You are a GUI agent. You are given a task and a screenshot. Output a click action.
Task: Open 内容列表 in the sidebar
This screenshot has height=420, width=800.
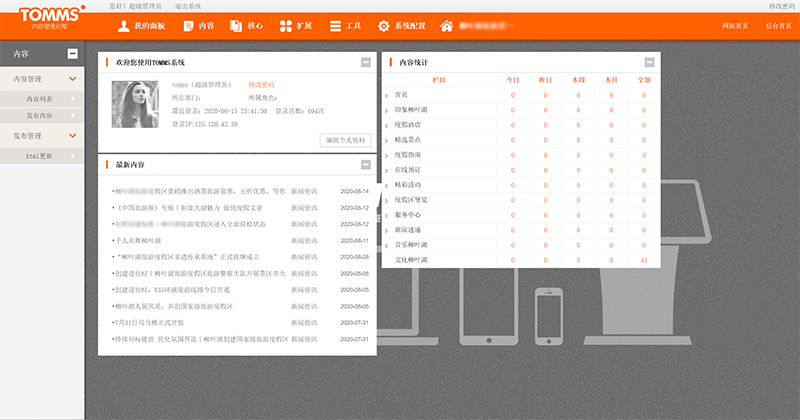coord(39,100)
